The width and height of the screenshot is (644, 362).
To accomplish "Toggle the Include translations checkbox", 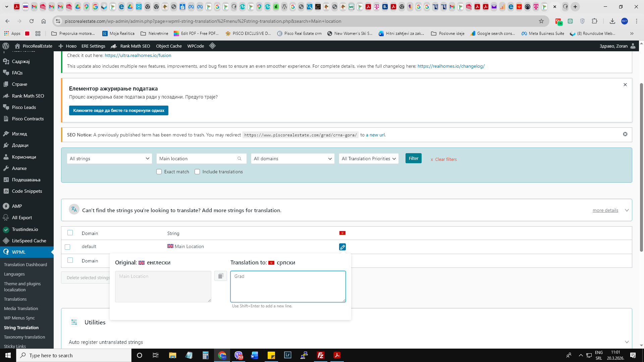I will [x=197, y=172].
